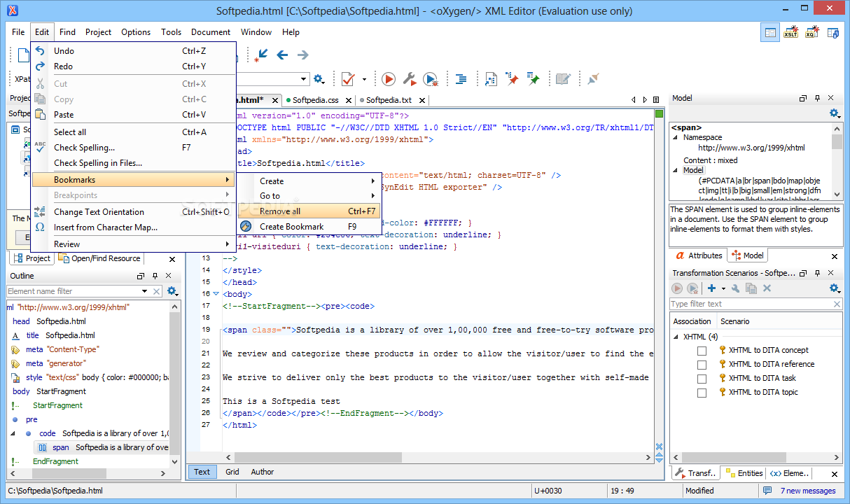Click the associate schema document icon
The height and width of the screenshot is (504, 850).
tap(492, 79)
